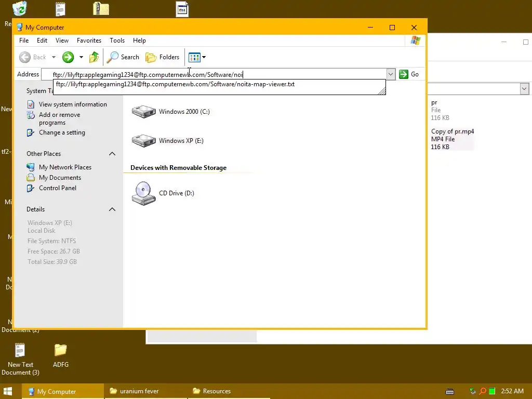
Task: Click inside the Address input field
Action: tap(214, 74)
